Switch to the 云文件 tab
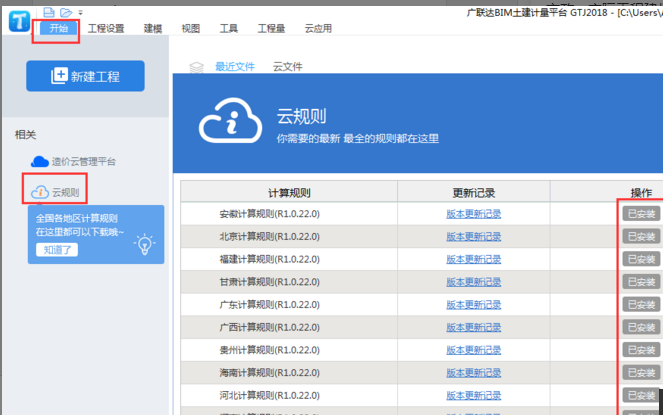 tap(288, 66)
